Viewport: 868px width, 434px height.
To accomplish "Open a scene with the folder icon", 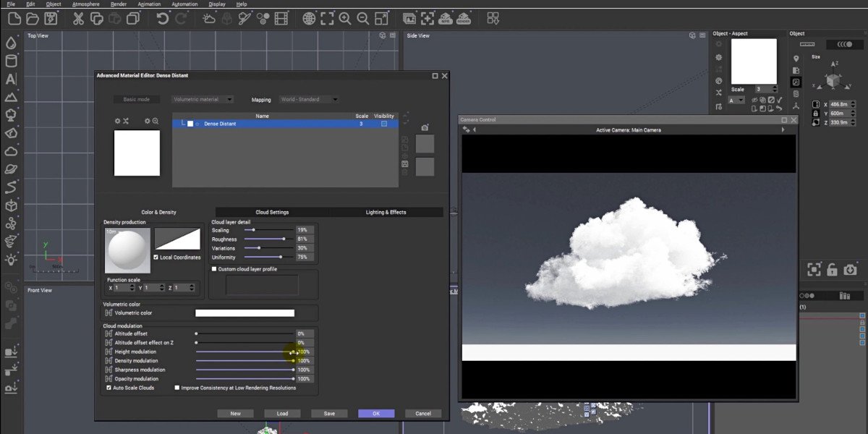I will coord(32,18).
